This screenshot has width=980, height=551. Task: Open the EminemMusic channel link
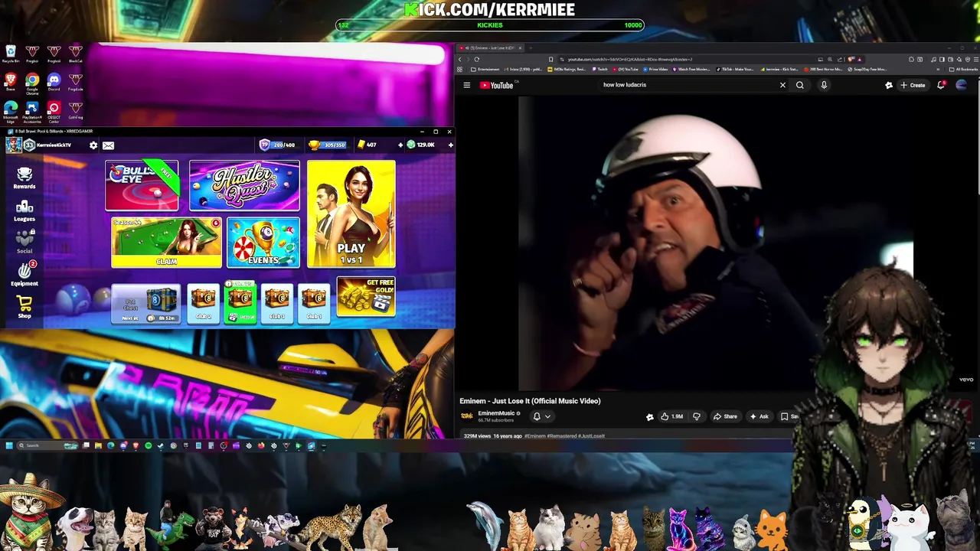(496, 413)
